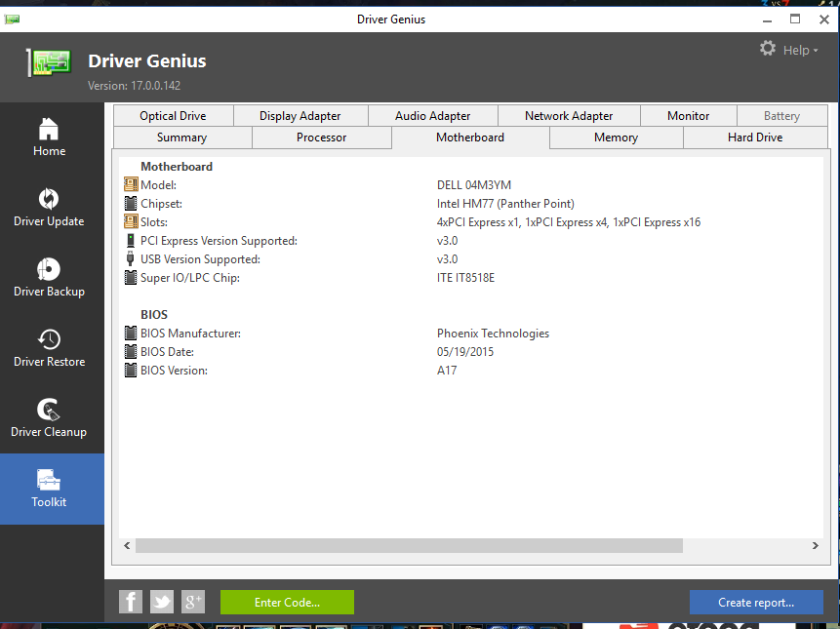
Task: Click the Motherboard section heading
Action: tap(177, 167)
